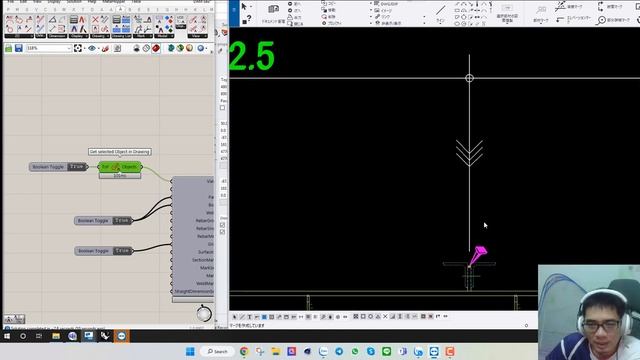Open Skype from the taskbar

[x=371, y=351]
